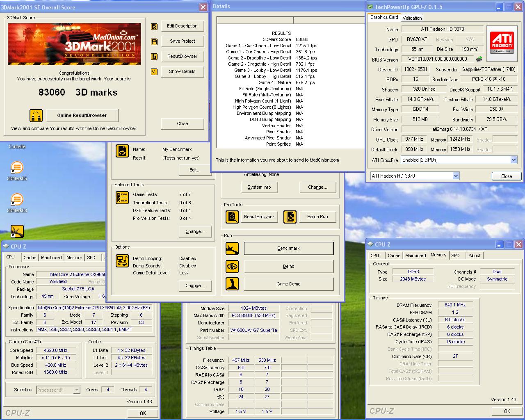
Task: Click the GPU-Z title bar icon
Action: coord(370,7)
